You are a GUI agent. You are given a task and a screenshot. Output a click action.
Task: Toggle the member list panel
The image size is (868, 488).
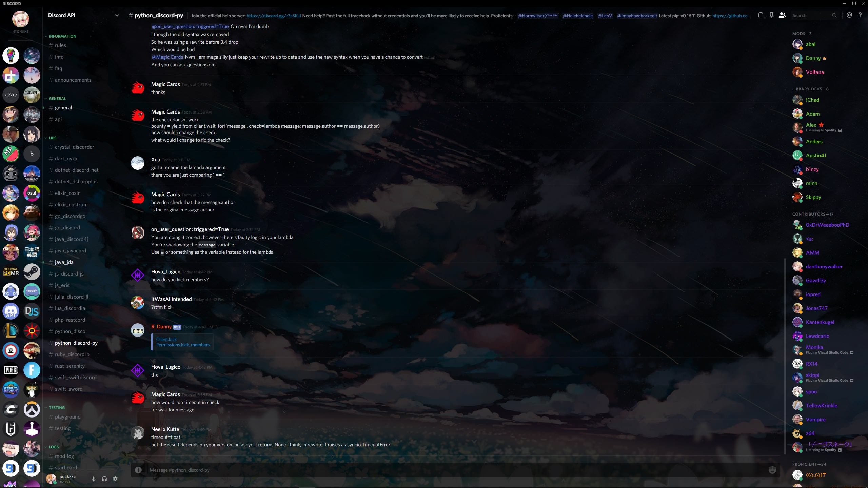(782, 15)
